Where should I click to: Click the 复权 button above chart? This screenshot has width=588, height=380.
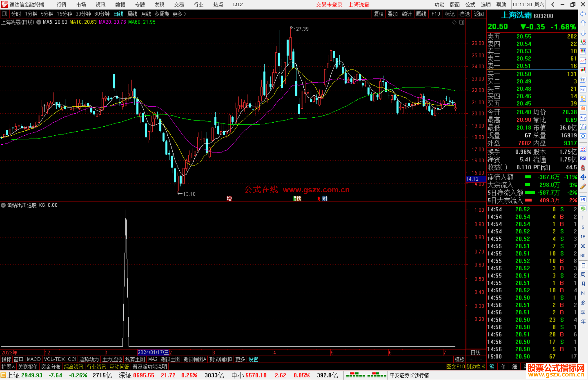[378, 14]
